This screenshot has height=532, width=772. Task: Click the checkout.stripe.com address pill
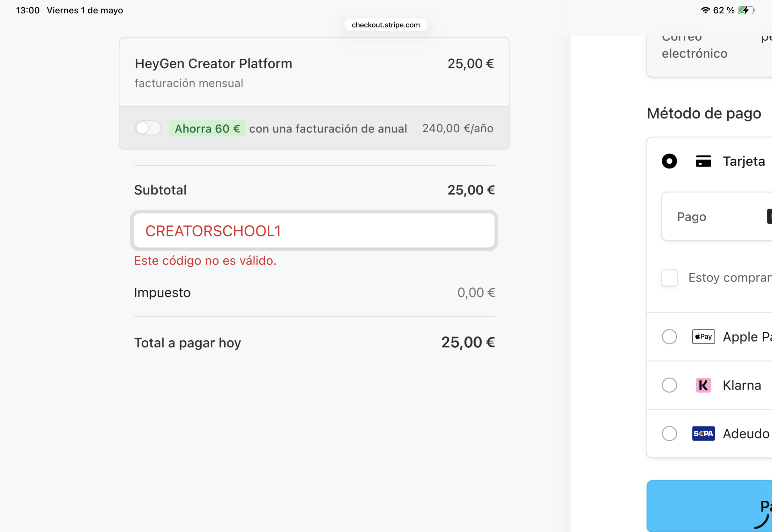(x=386, y=25)
